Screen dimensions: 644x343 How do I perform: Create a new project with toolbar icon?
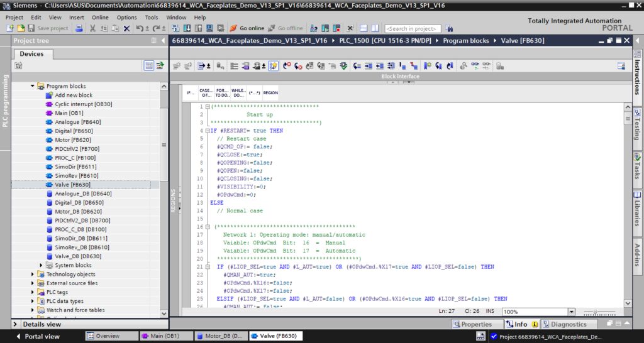click(10, 28)
